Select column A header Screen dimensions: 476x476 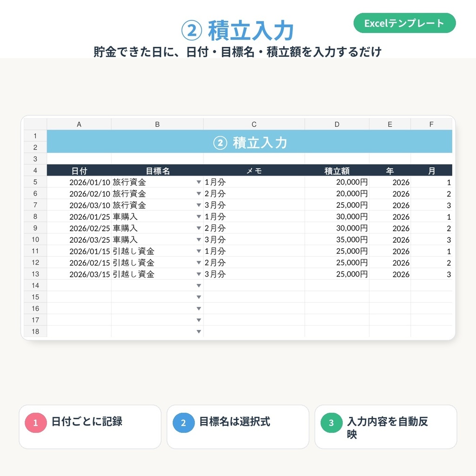click(79, 125)
